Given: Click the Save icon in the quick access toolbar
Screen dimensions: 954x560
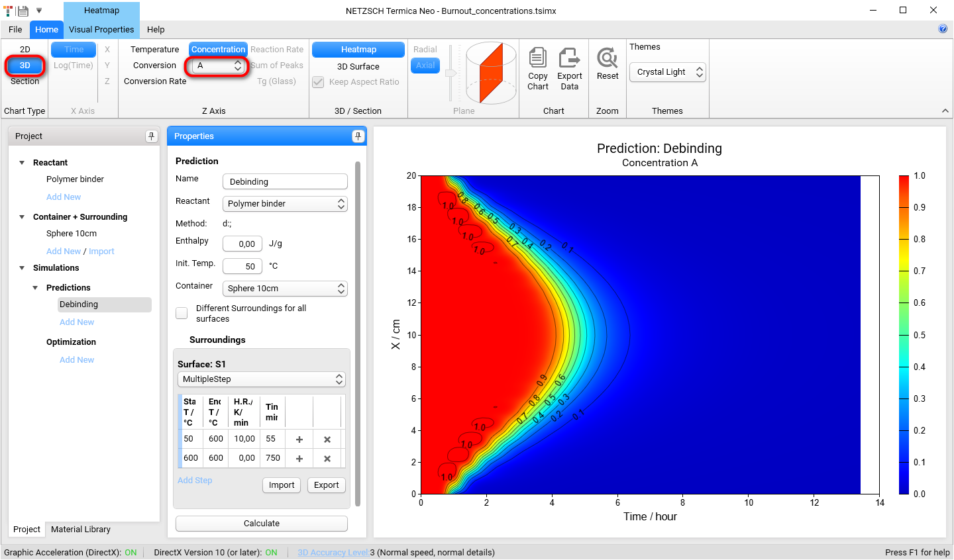Looking at the screenshot, I should tap(23, 10).
